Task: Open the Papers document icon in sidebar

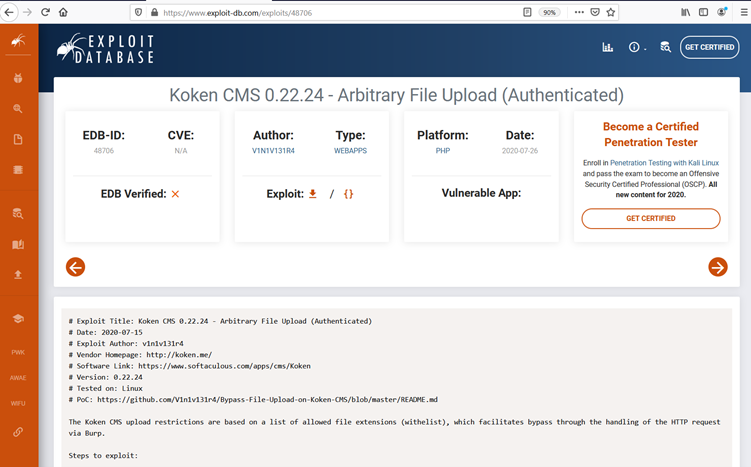Action: [18, 139]
